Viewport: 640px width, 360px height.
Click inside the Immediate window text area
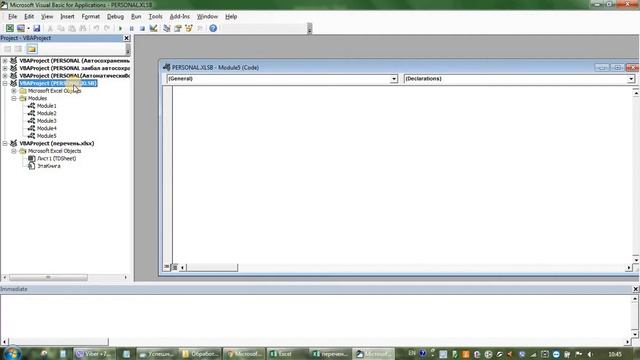(x=316, y=316)
